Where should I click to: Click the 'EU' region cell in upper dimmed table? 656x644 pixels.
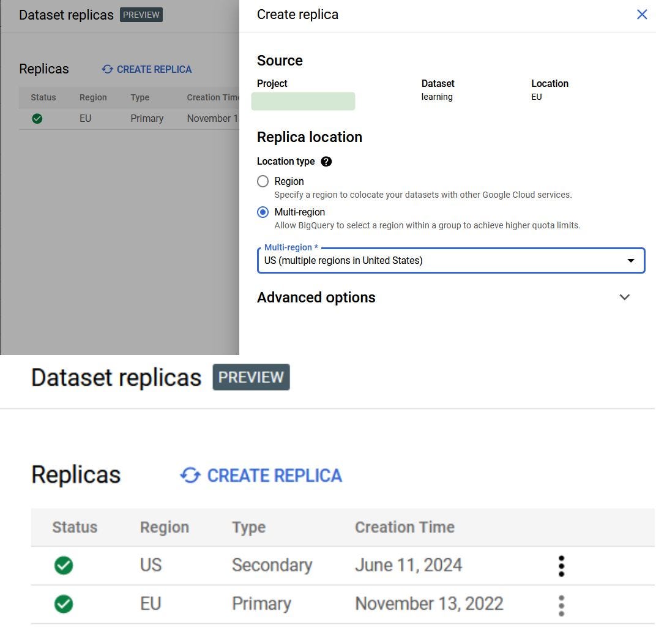85,118
